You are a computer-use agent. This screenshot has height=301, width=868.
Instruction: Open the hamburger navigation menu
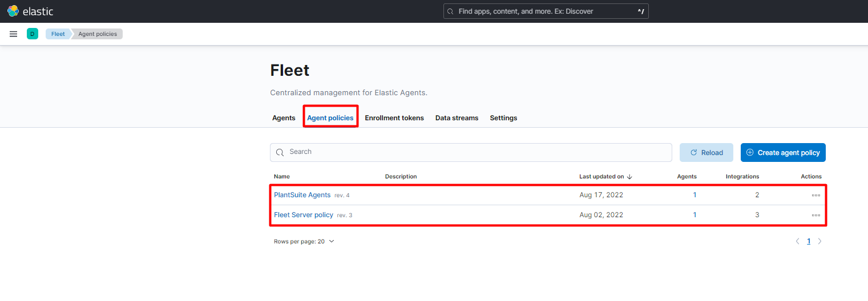tap(14, 34)
